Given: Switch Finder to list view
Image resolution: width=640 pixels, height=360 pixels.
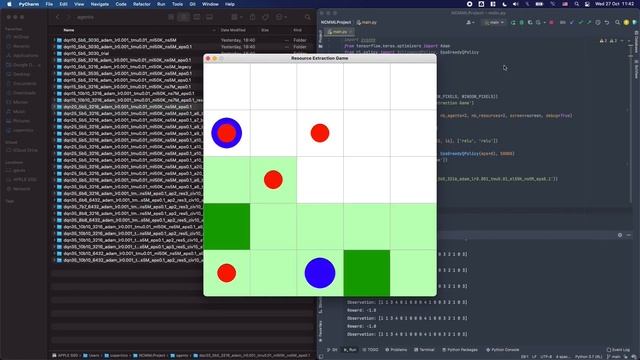Looking at the screenshot, I should pyautogui.click(x=184, y=17).
